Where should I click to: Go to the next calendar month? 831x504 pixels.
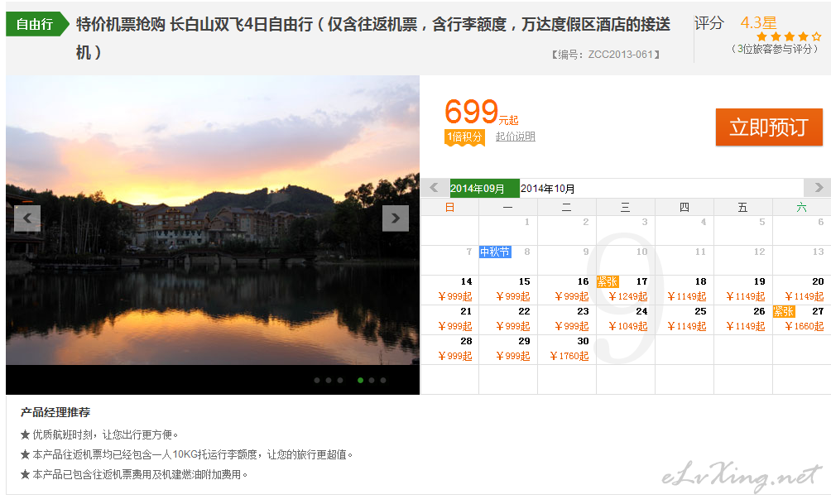coord(818,188)
